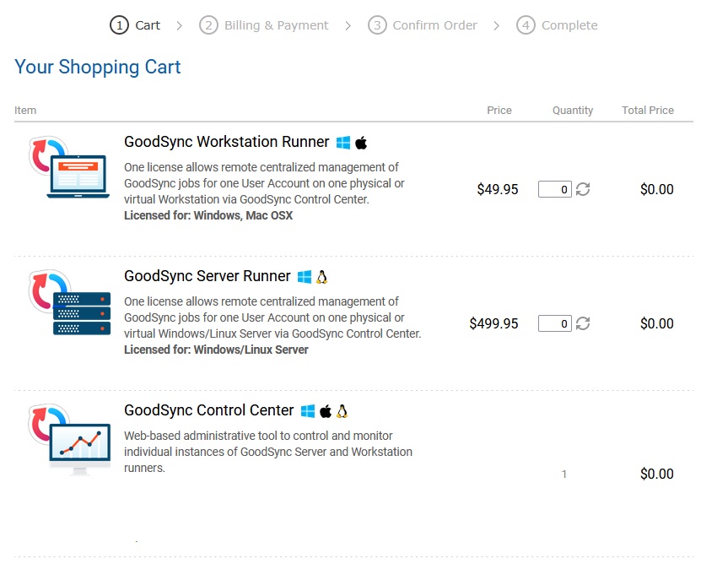
Task: Click the Linux penguin icon beside Server Runner
Action: point(321,277)
